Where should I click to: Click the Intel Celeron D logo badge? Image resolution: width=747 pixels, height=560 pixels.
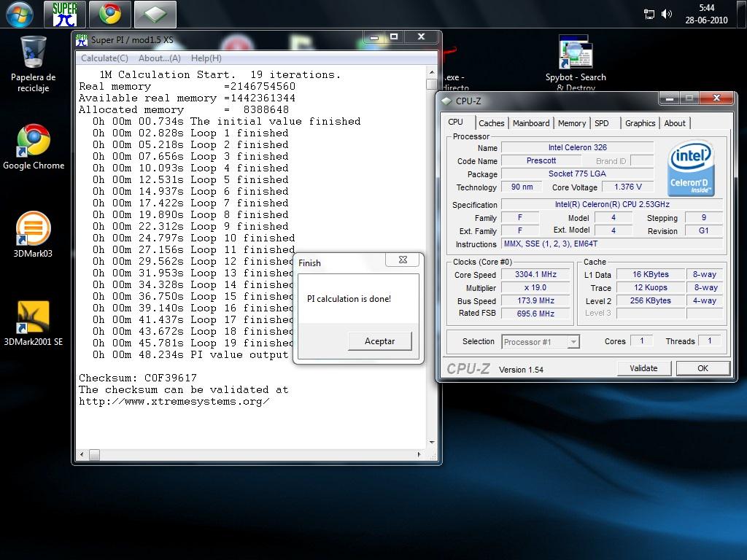click(691, 168)
